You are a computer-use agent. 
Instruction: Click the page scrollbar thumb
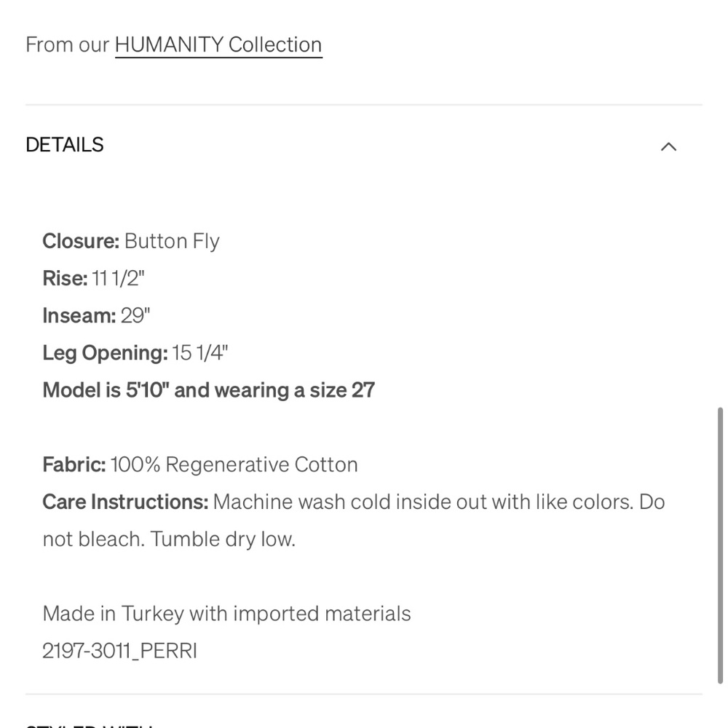pyautogui.click(x=721, y=546)
